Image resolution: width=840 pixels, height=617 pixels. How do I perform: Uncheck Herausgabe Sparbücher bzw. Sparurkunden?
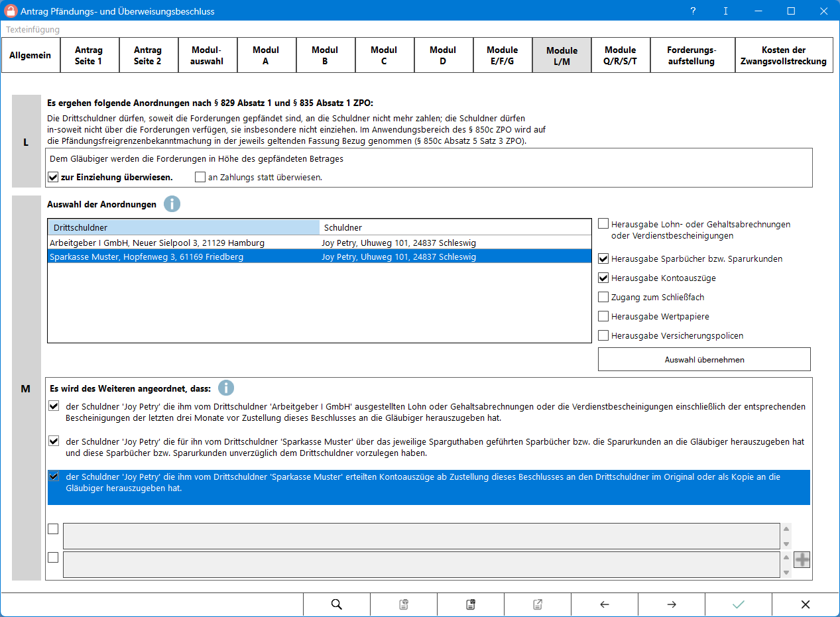603,258
